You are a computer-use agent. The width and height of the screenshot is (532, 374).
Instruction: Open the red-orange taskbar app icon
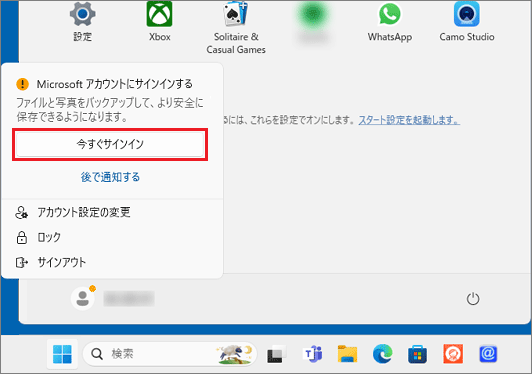pyautogui.click(x=453, y=354)
